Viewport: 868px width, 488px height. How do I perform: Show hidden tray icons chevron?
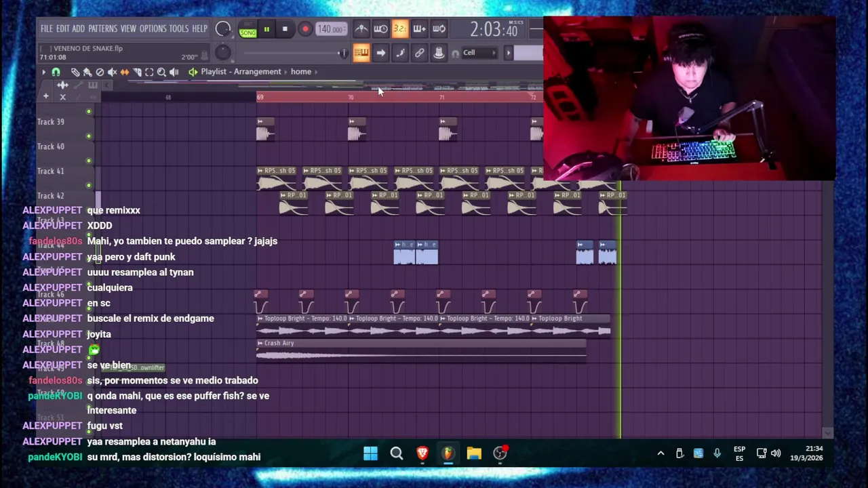[660, 453]
